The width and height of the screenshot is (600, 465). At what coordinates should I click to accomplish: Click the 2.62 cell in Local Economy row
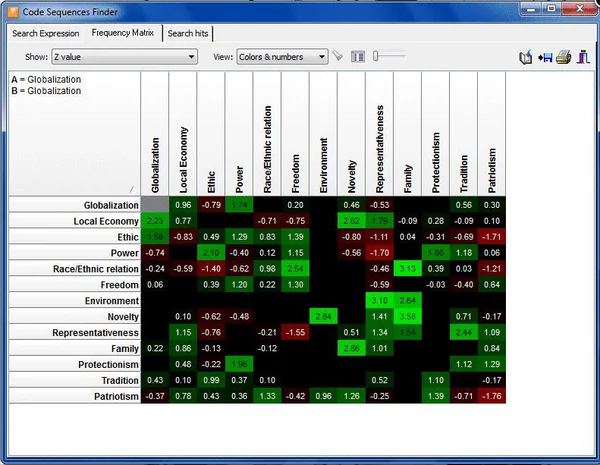[x=351, y=221]
